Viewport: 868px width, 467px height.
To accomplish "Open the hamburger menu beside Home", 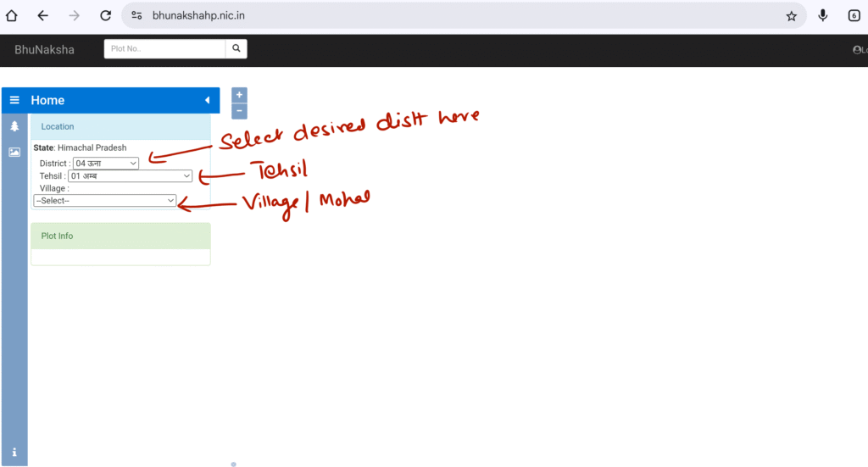I will pyautogui.click(x=14, y=100).
